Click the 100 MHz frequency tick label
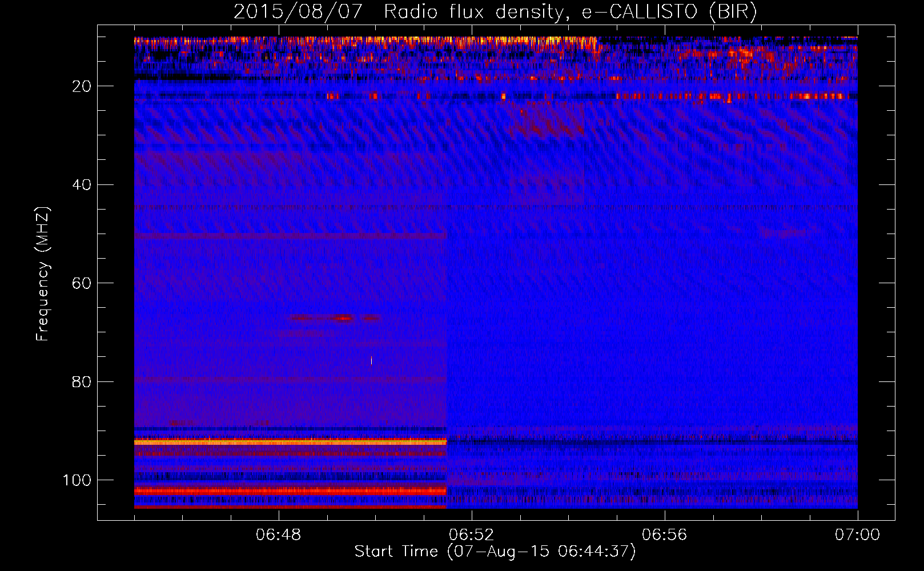 (x=77, y=480)
